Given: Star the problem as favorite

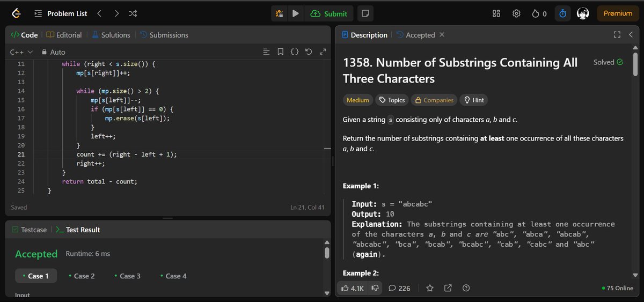Looking at the screenshot, I should pos(430,288).
